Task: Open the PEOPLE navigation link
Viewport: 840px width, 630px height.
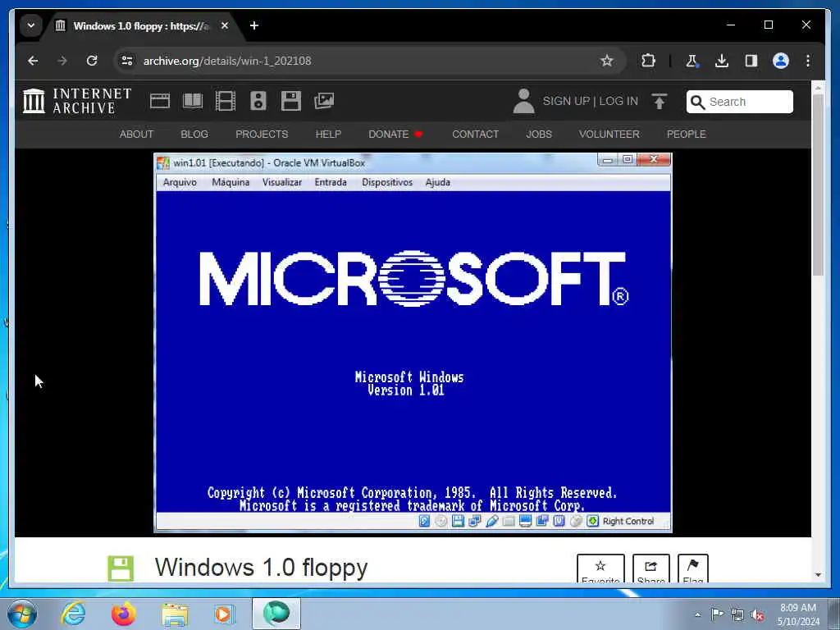Action: coord(687,134)
